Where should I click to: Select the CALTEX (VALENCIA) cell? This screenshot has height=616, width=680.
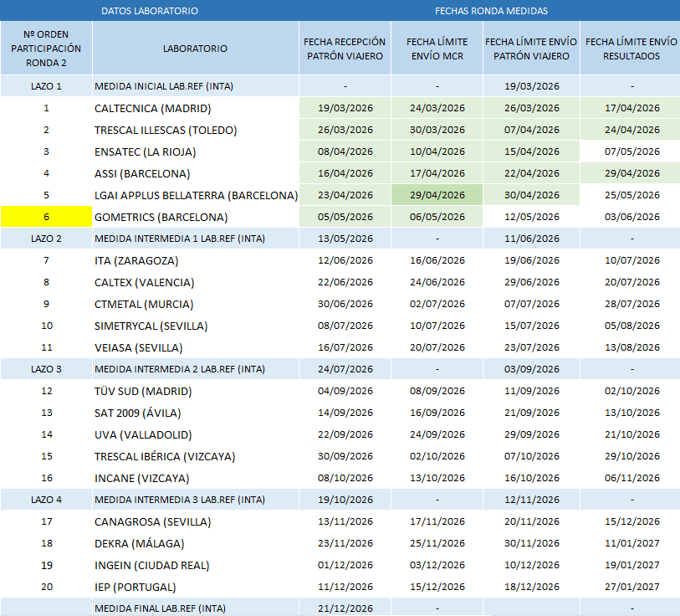(195, 282)
